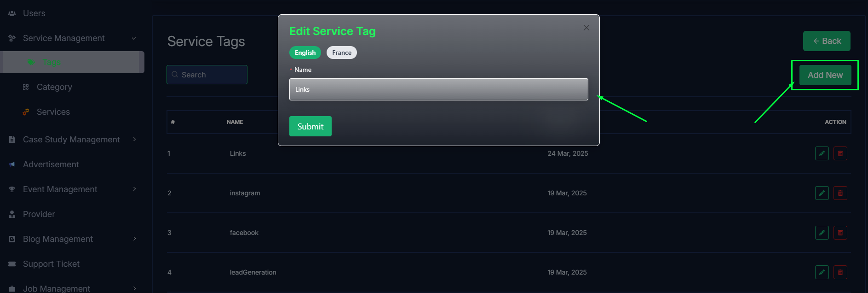Delete the facebook tag using trash icon
The height and width of the screenshot is (293, 868).
click(x=840, y=233)
